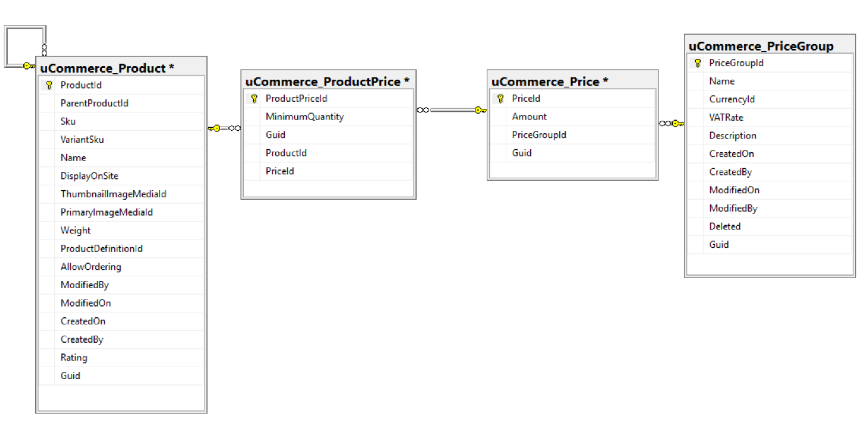Click the ProductId primary key icon

tap(49, 85)
